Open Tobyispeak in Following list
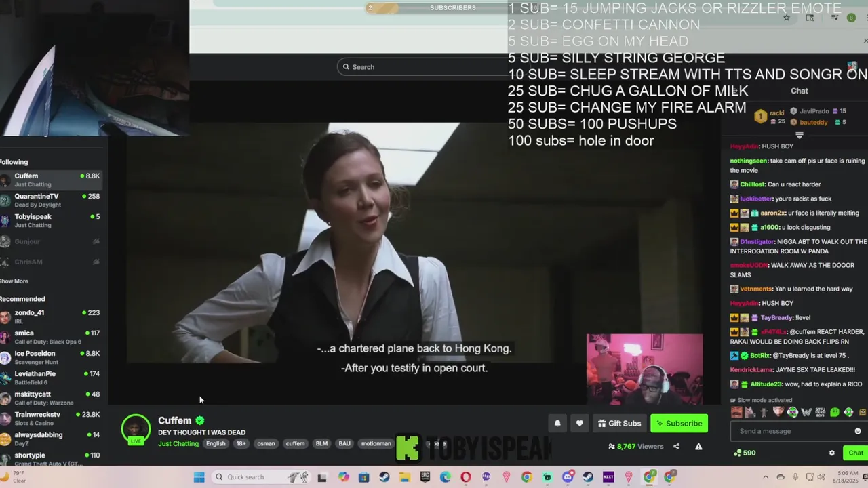This screenshot has width=868, height=488. pos(51,220)
